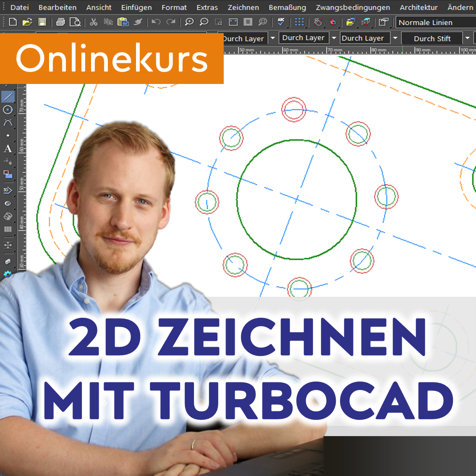Click the Undo arrow
Viewport: 476px width, 476px height.
click(156, 22)
